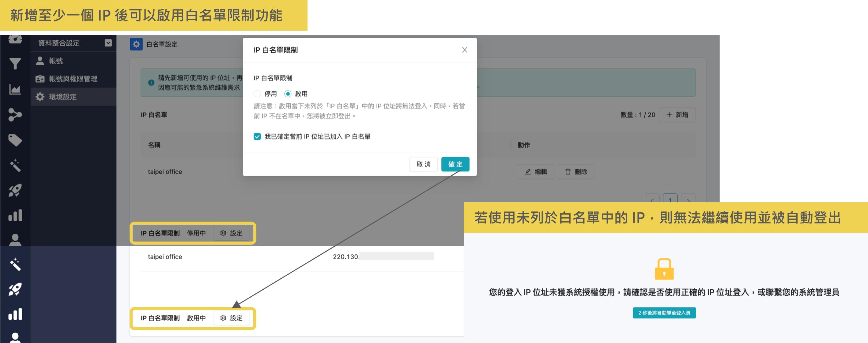Click 新增 to add a new IP
The width and height of the screenshot is (868, 343).
click(677, 115)
